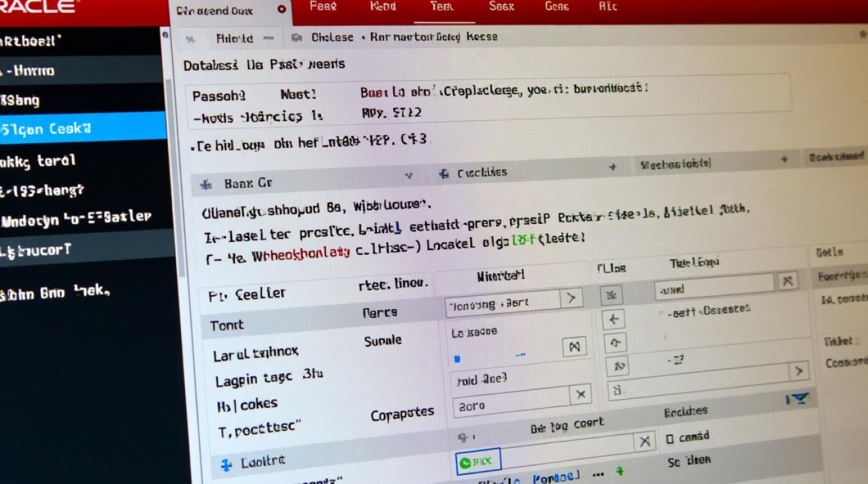The width and height of the screenshot is (868, 484).
Task: Select the underlined active tab in the red bar
Action: click(443, 6)
